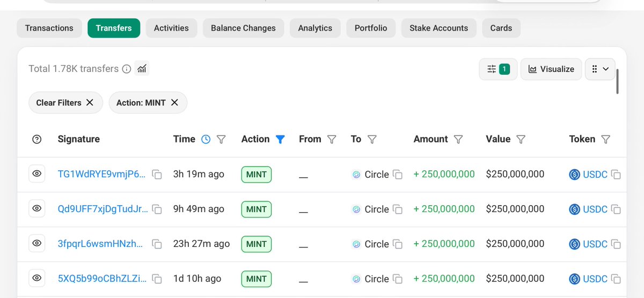Click the Signature column header
644x298 pixels.
pyautogui.click(x=79, y=139)
